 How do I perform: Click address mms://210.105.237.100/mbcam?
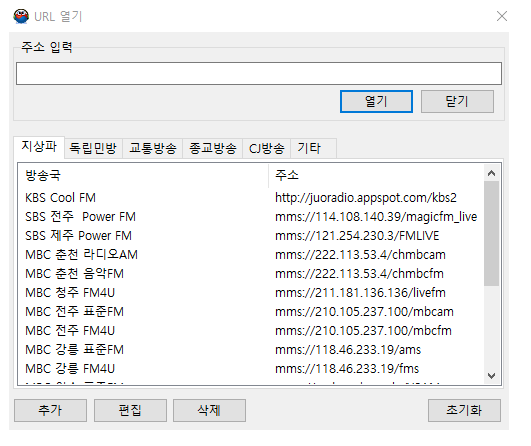pos(364,312)
